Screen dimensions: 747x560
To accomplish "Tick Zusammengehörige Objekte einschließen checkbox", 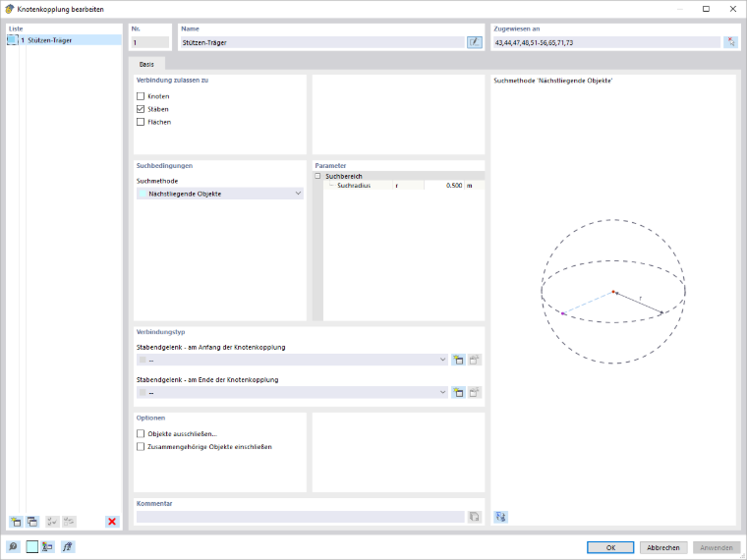I will 141,447.
